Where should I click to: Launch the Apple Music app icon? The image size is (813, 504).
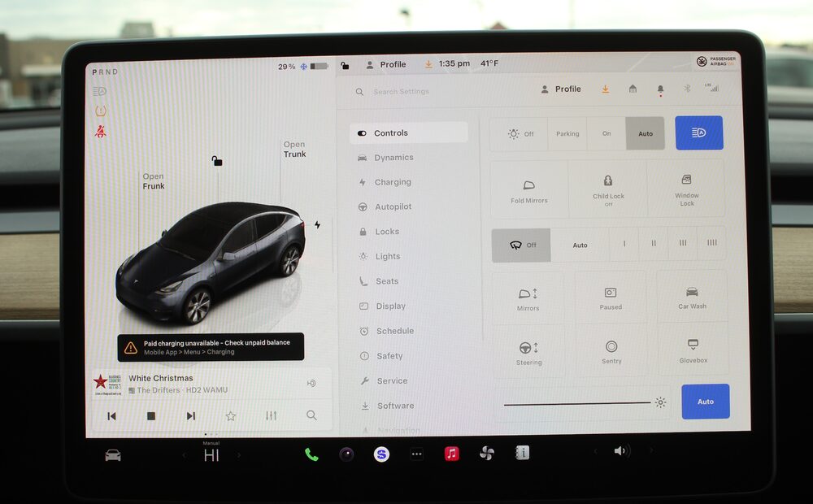coord(451,454)
